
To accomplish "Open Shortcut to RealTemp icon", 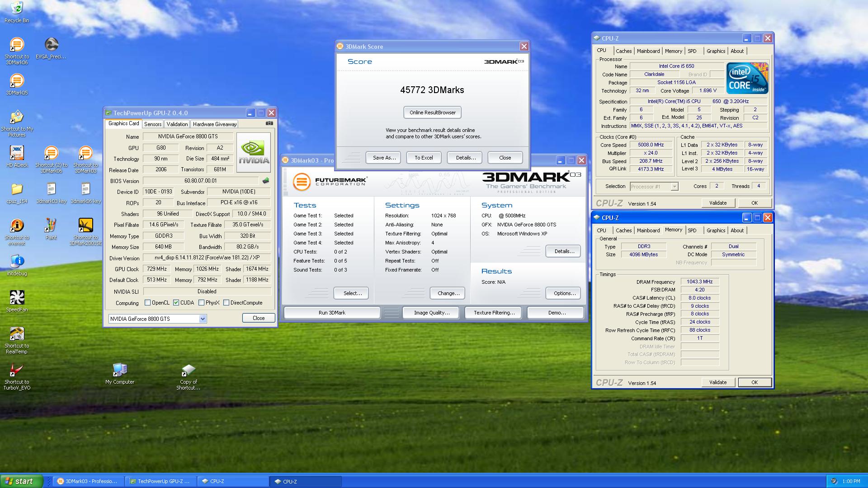I will [x=17, y=334].
